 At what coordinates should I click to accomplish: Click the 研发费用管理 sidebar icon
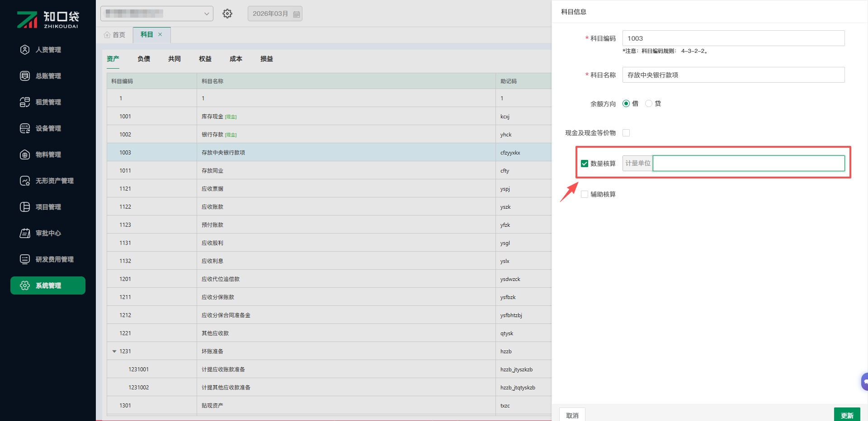pyautogui.click(x=25, y=259)
